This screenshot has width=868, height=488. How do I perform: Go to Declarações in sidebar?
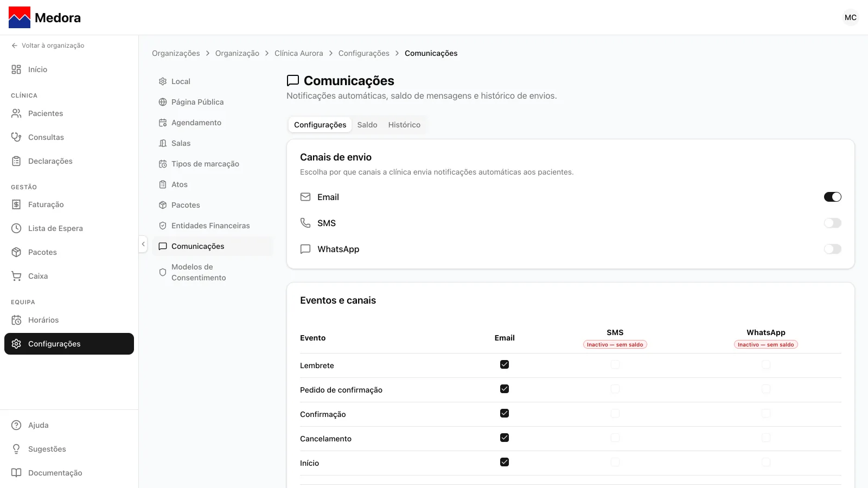click(x=69, y=161)
